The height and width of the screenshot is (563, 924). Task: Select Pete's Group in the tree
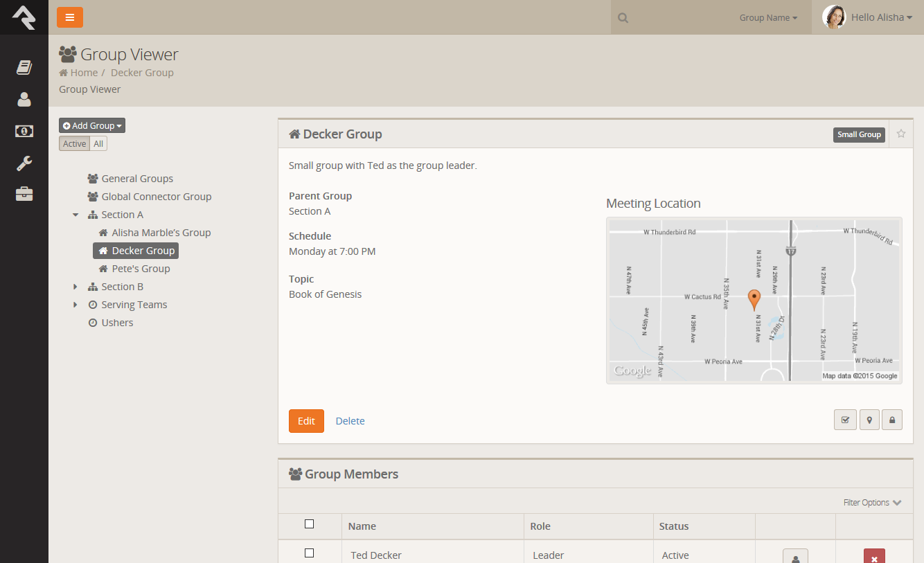tap(141, 269)
